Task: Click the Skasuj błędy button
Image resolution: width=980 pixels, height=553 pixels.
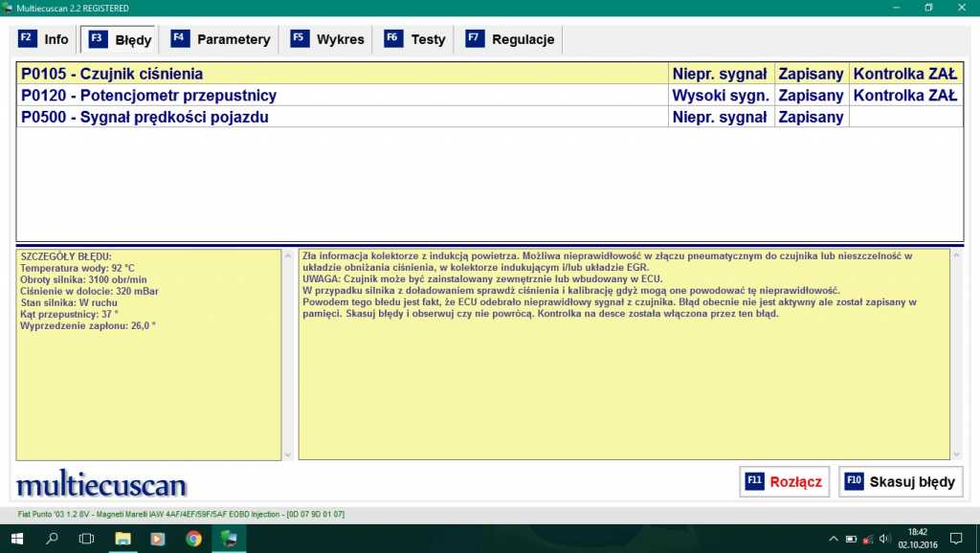Action: [901, 482]
